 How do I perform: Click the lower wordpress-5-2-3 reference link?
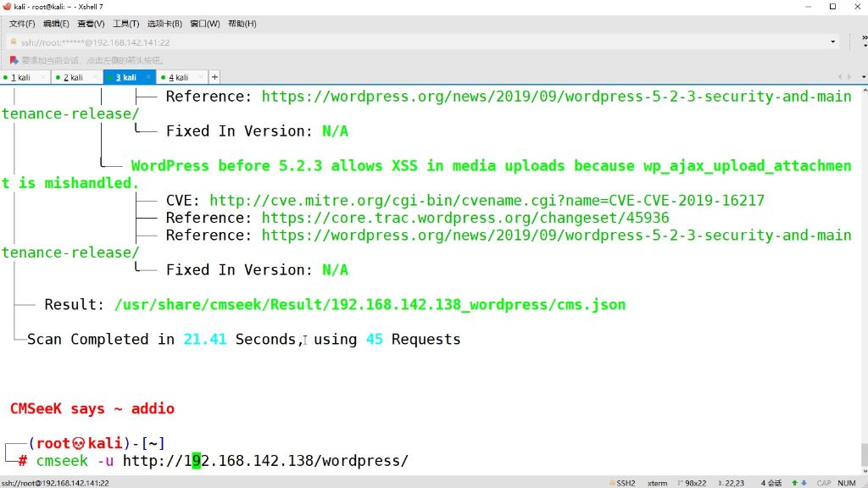tap(556, 236)
